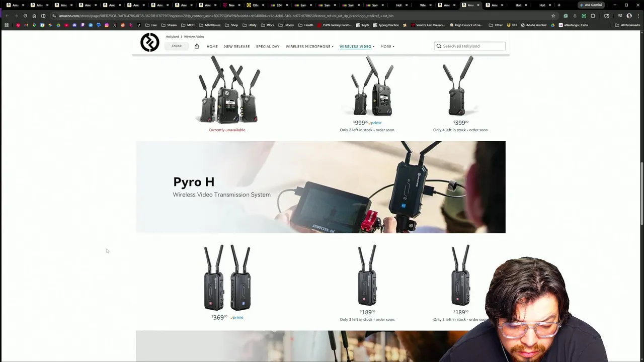644x362 pixels.
Task: Open a new browser tab with plus button
Action: click(559, 5)
